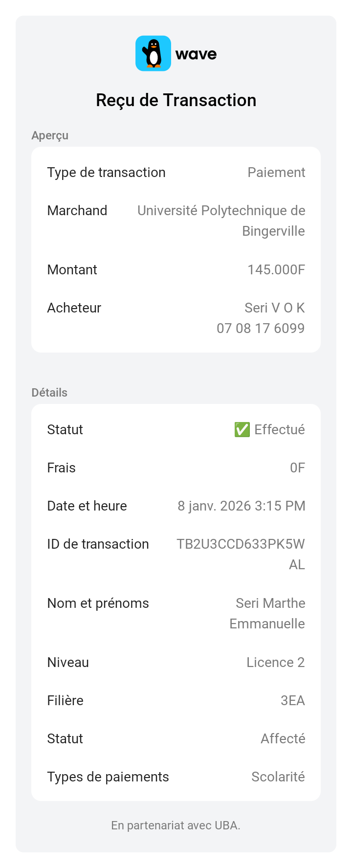Click the green Effectué checkmark icon
This screenshot has width=352, height=868.
click(242, 429)
